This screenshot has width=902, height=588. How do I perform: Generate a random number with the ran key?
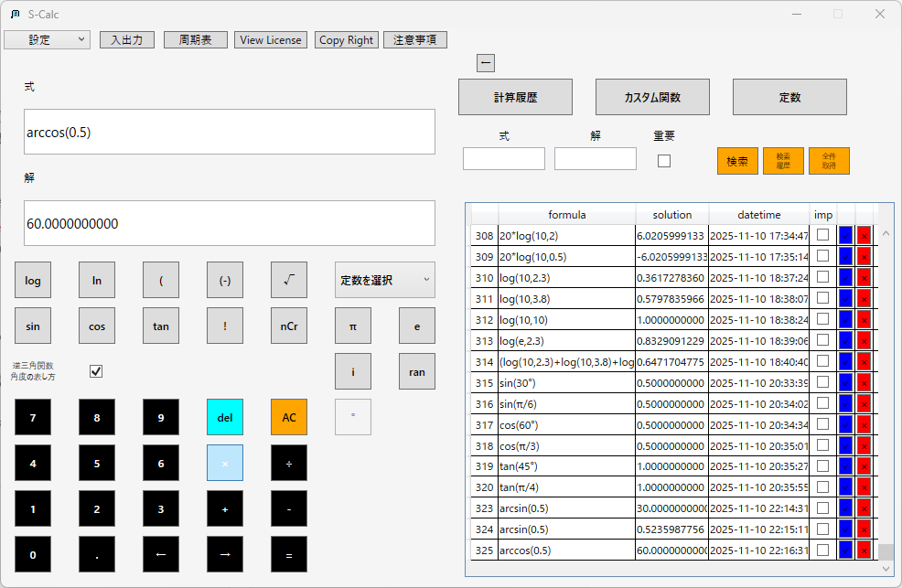click(x=416, y=371)
